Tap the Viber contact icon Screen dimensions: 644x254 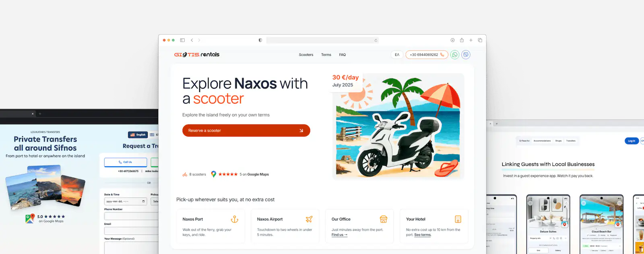click(x=466, y=55)
